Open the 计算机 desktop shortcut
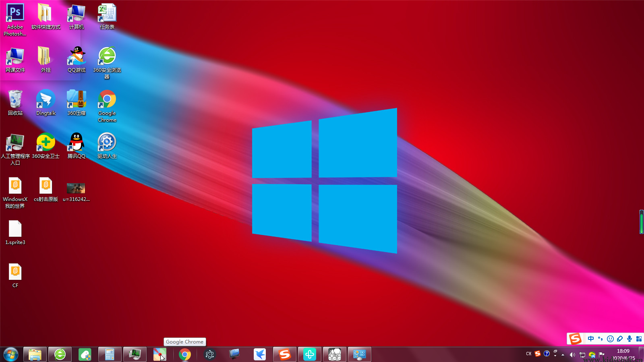The image size is (644, 362). tap(77, 17)
